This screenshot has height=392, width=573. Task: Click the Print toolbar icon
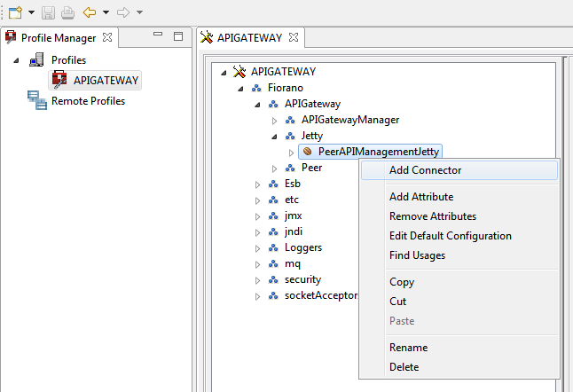point(67,12)
